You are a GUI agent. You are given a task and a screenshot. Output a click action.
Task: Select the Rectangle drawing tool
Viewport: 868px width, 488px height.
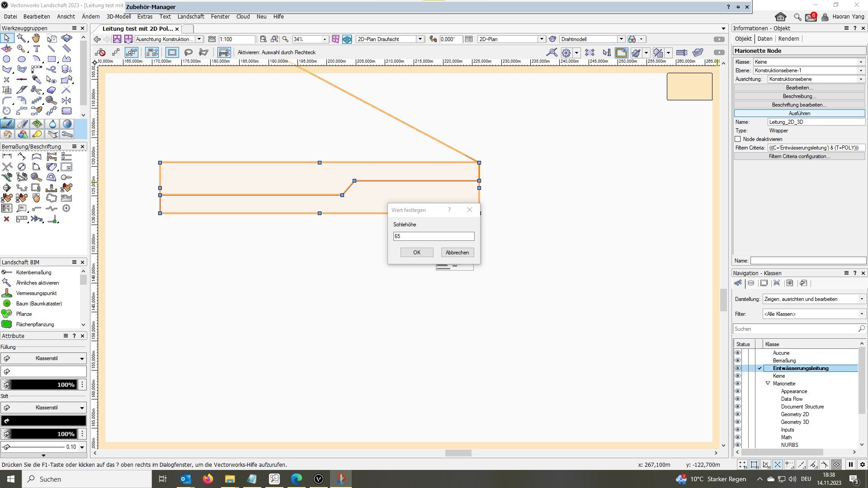[x=52, y=59]
